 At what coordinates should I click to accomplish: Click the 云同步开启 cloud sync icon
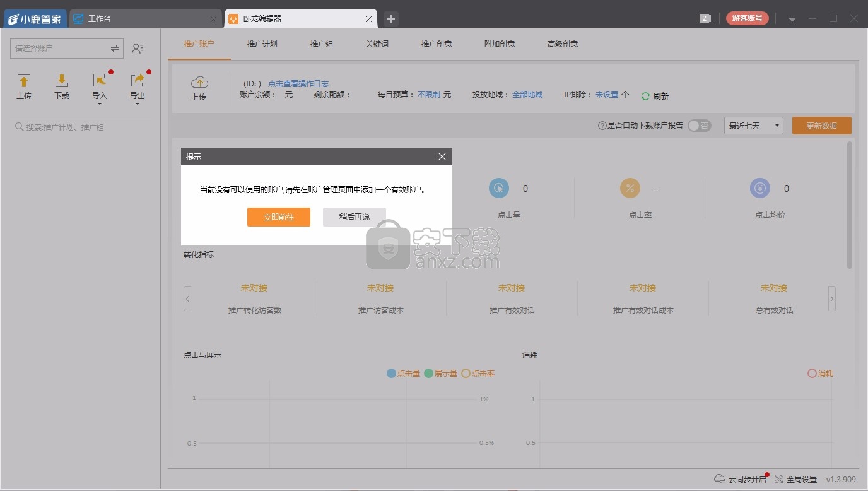point(719,478)
